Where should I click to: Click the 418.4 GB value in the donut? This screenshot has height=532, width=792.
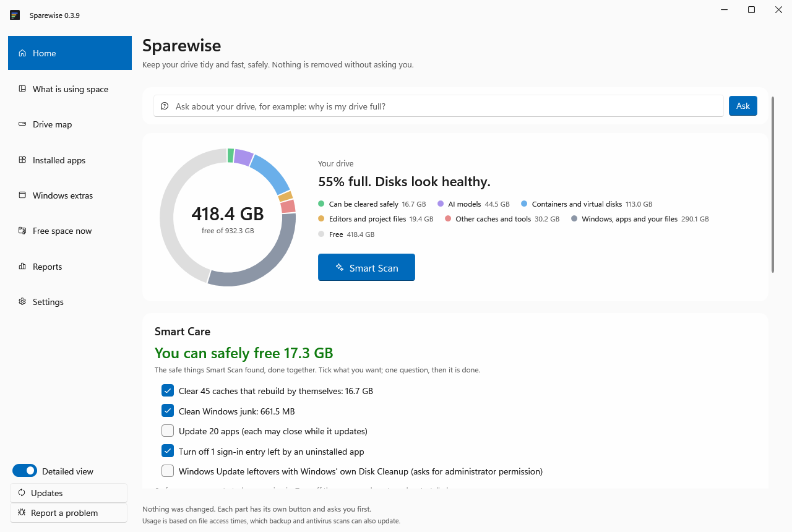click(228, 214)
